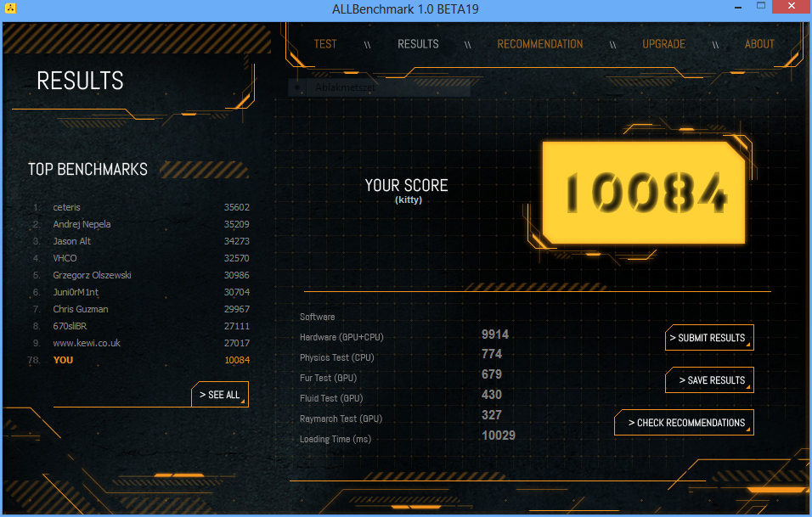812x517 pixels.
Task: Open the TEST tab
Action: point(324,44)
